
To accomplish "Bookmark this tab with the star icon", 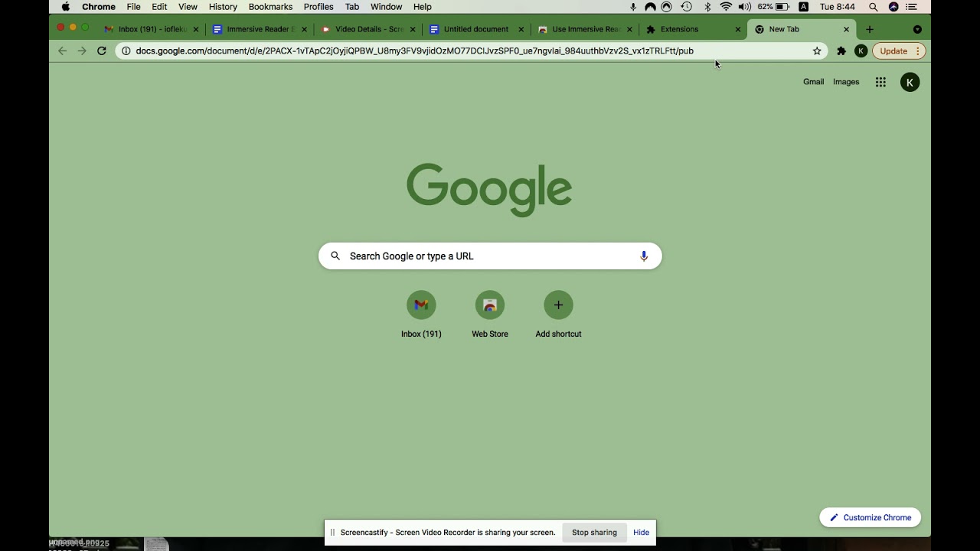I will 817,51.
